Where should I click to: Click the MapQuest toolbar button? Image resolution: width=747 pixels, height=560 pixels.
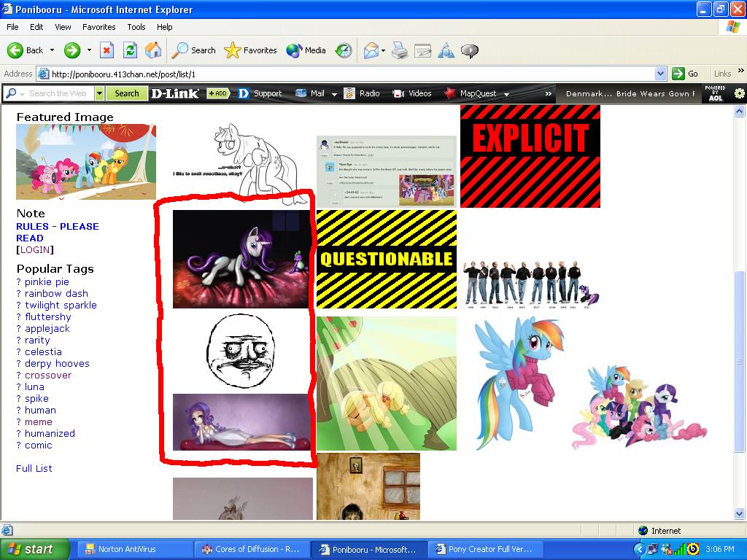[471, 93]
